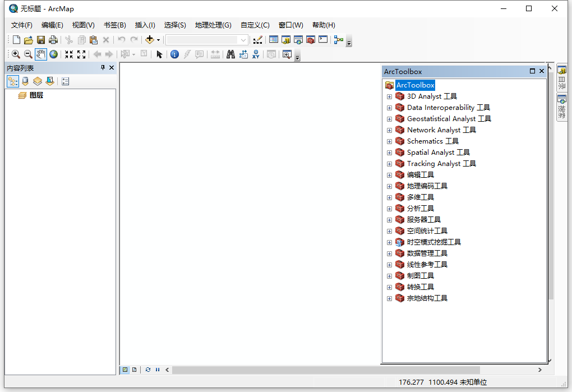
Task: List layers by drawing order
Action: [x=13, y=81]
